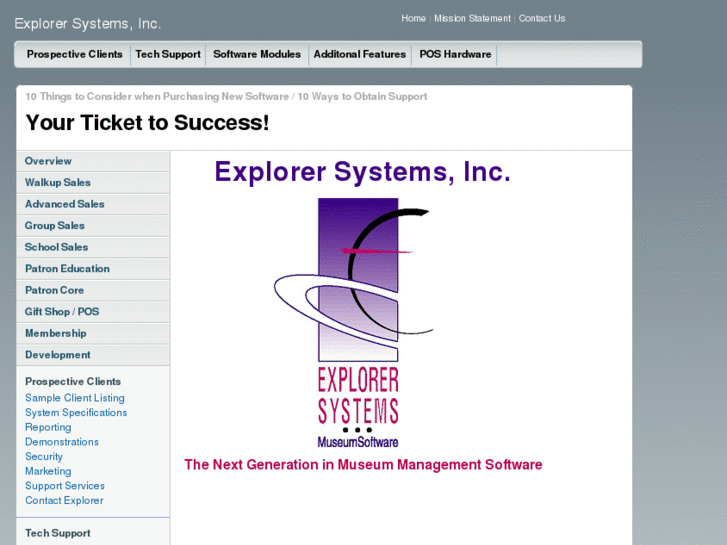Open the Marketing link
Image resolution: width=727 pixels, height=545 pixels.
[48, 471]
